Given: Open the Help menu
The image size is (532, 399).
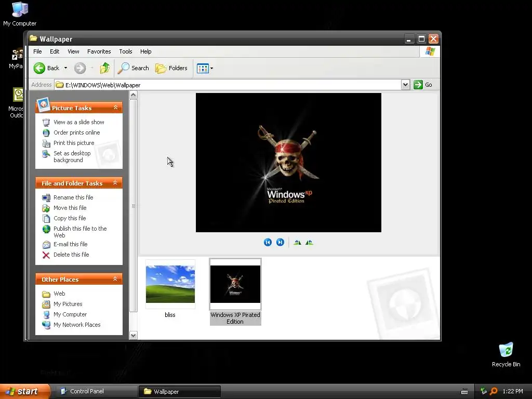Looking at the screenshot, I should 146,51.
